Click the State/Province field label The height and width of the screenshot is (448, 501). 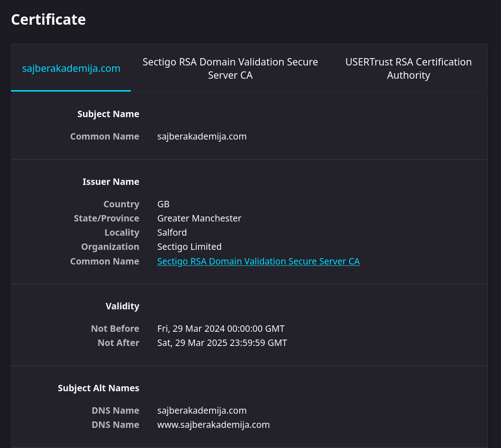coord(107,218)
